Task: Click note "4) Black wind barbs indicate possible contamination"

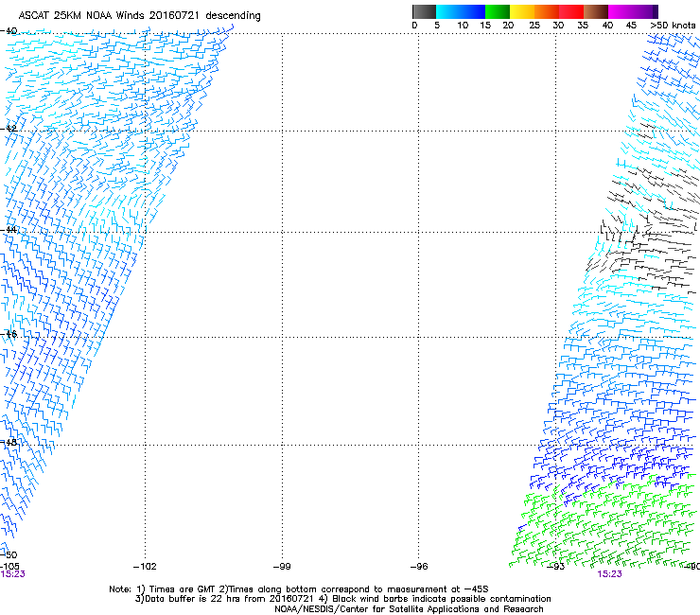Action: [435, 599]
